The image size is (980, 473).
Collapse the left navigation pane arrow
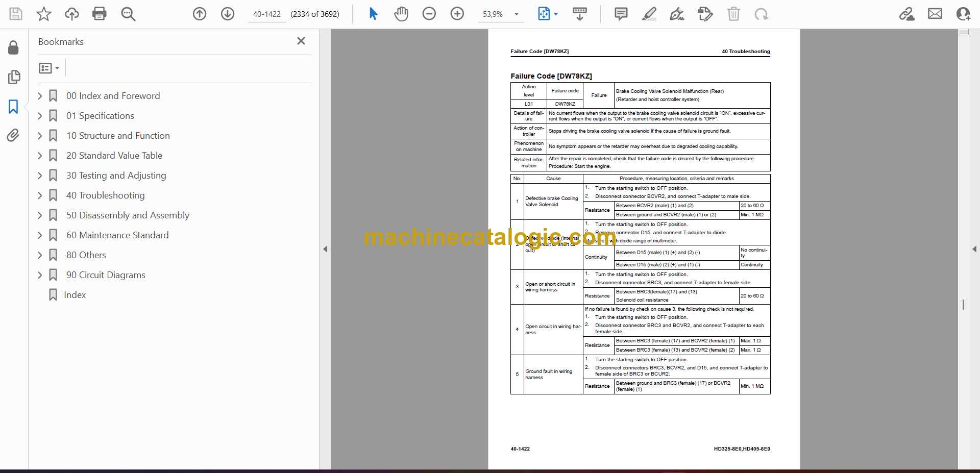325,249
